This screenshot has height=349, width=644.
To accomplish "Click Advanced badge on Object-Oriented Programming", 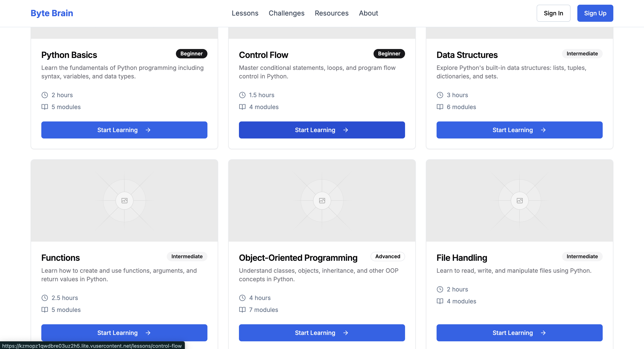I will click(388, 257).
